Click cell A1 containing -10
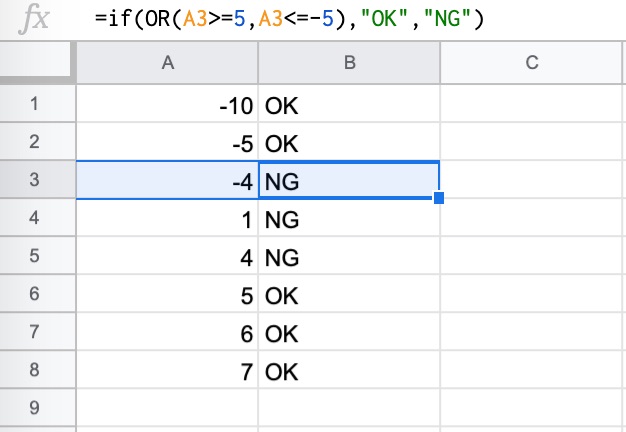This screenshot has width=626, height=432. click(167, 103)
